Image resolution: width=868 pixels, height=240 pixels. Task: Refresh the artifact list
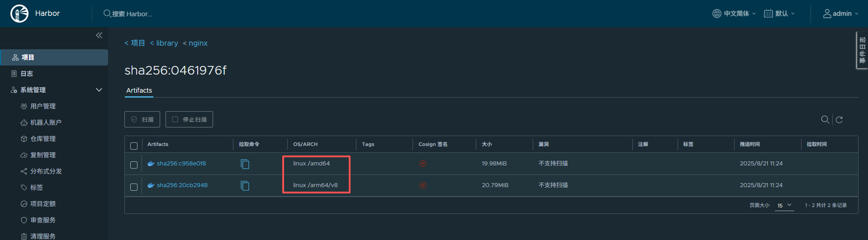pyautogui.click(x=839, y=120)
